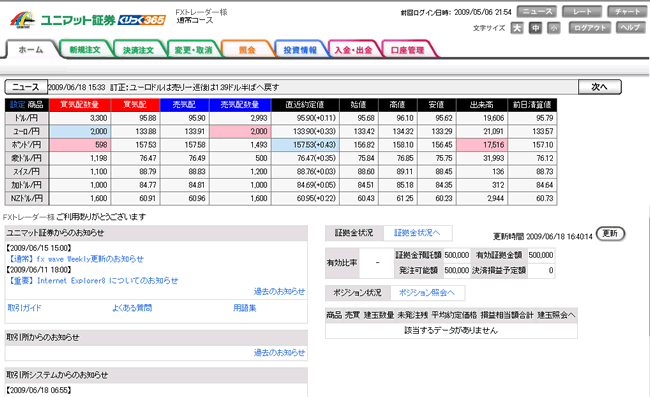650x397 pixels.
Task: Select the ポンド/円 product row label
Action: pos(27,145)
